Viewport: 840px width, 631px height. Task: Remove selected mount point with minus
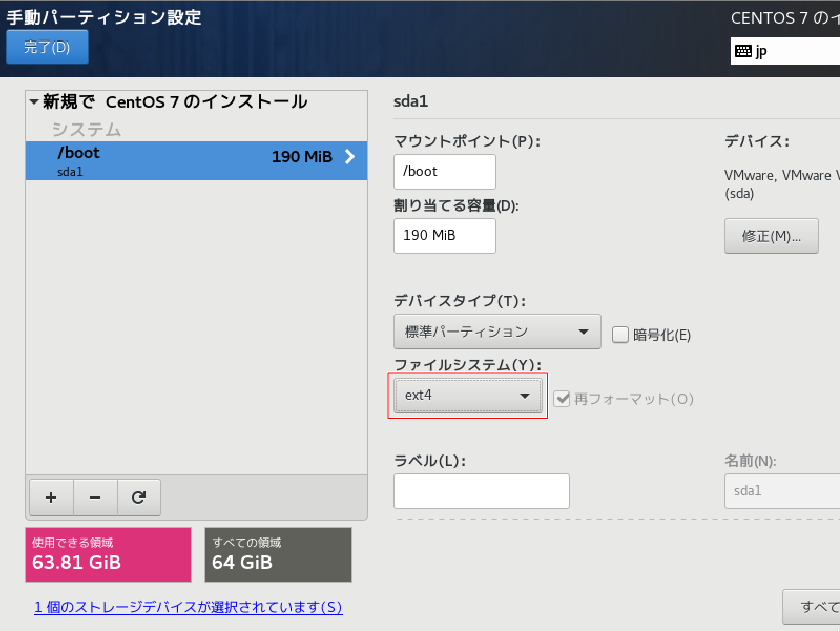(95, 498)
